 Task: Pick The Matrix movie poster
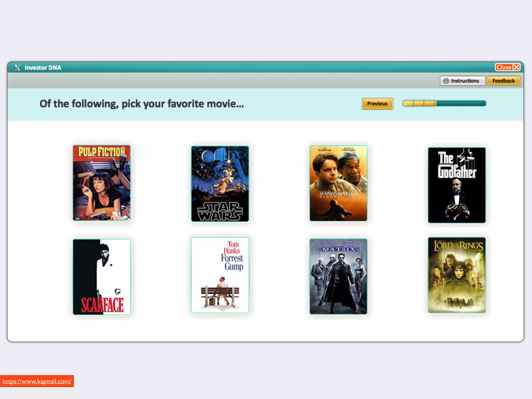tap(338, 276)
